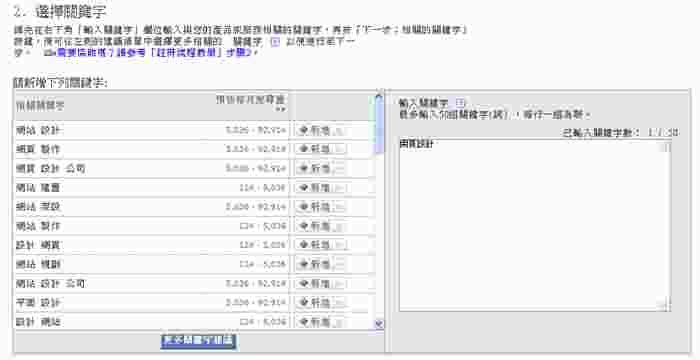The width and height of the screenshot is (700, 360).
Task: Open help icon beside 輸入關鍵字 label
Action: [x=460, y=102]
